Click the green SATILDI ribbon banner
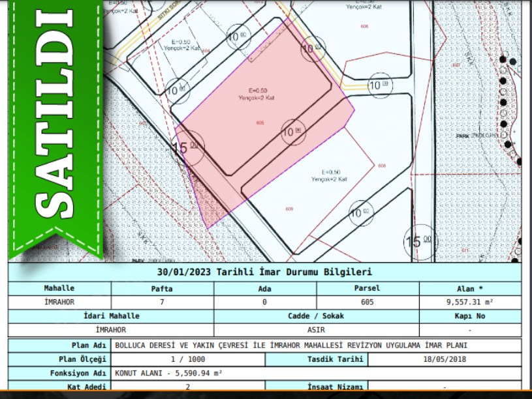The image size is (532, 399). (x=55, y=124)
